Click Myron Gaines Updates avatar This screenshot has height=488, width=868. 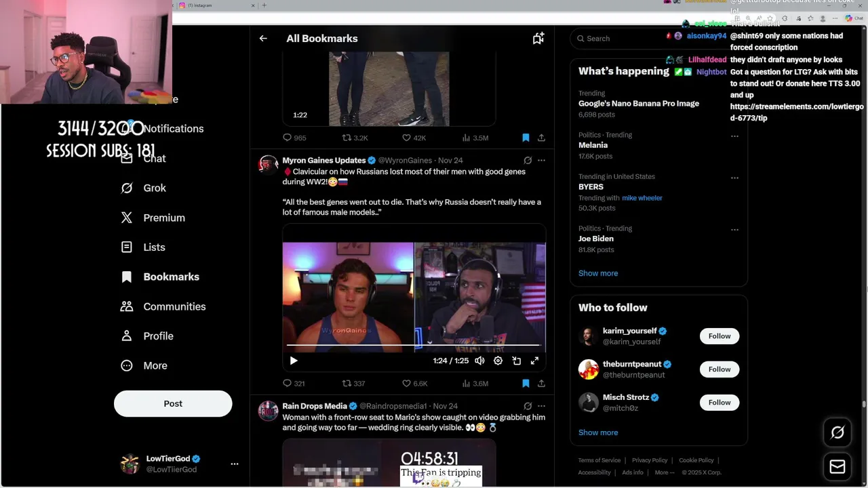269,165
